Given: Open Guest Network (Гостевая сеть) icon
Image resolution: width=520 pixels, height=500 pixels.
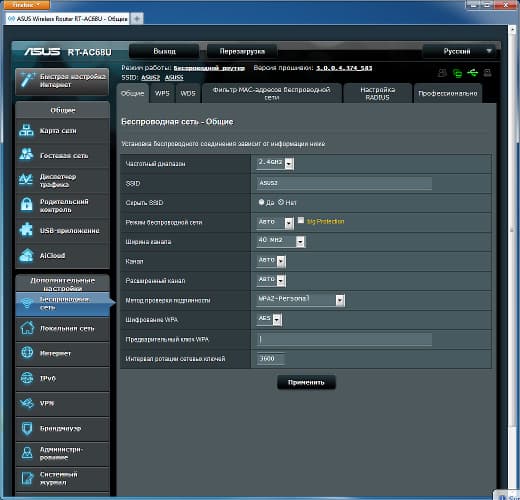Looking at the screenshot, I should [x=26, y=155].
